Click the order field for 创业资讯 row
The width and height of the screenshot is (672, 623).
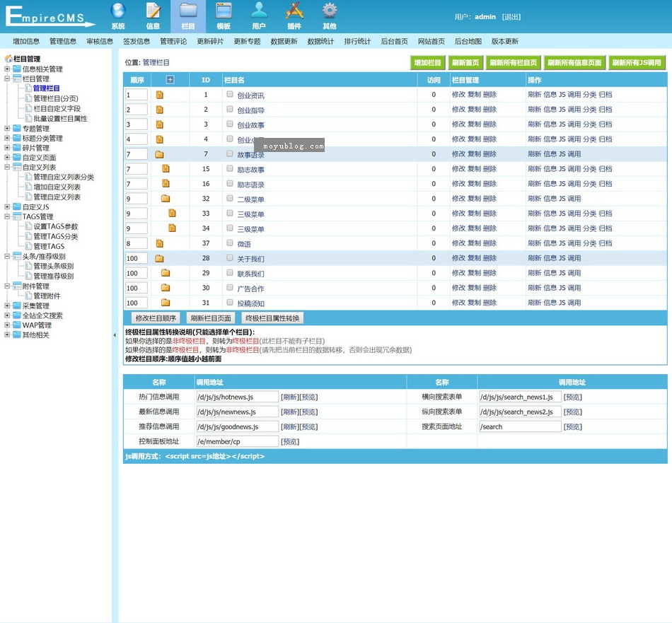pos(137,95)
